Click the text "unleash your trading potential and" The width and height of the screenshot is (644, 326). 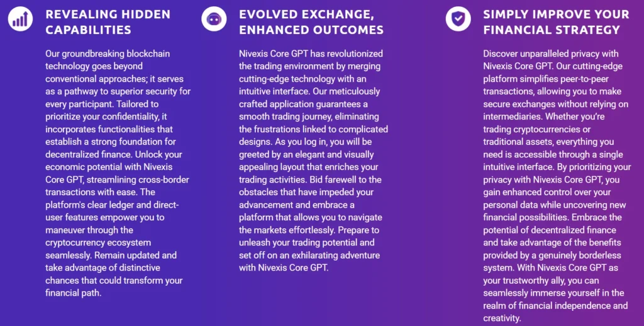(306, 242)
